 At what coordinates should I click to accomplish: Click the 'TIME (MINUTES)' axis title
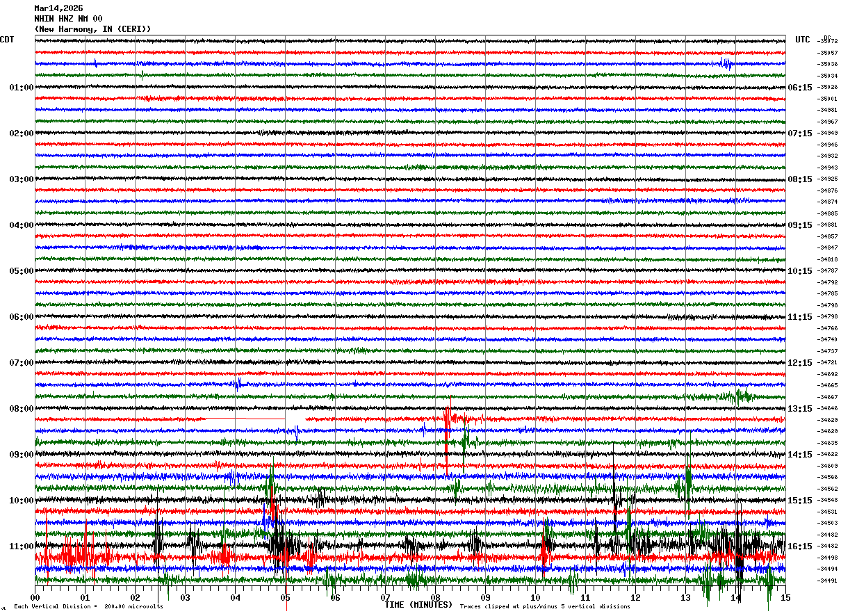coord(418,605)
